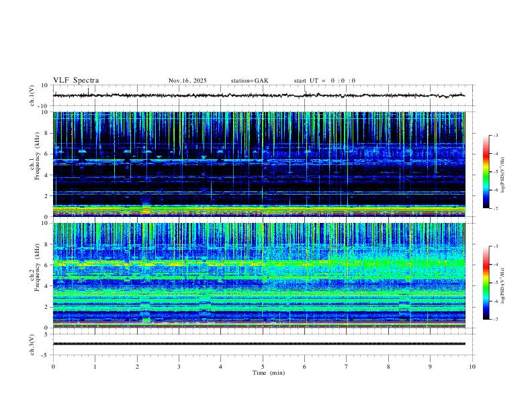The width and height of the screenshot is (532, 411).
Task: Click time axis tick label "5"
Action: (x=263, y=367)
